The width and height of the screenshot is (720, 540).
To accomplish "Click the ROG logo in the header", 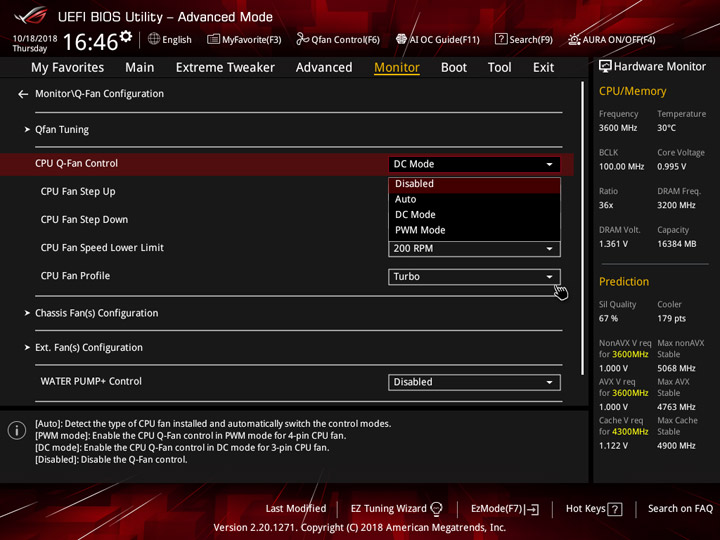I will (x=31, y=16).
